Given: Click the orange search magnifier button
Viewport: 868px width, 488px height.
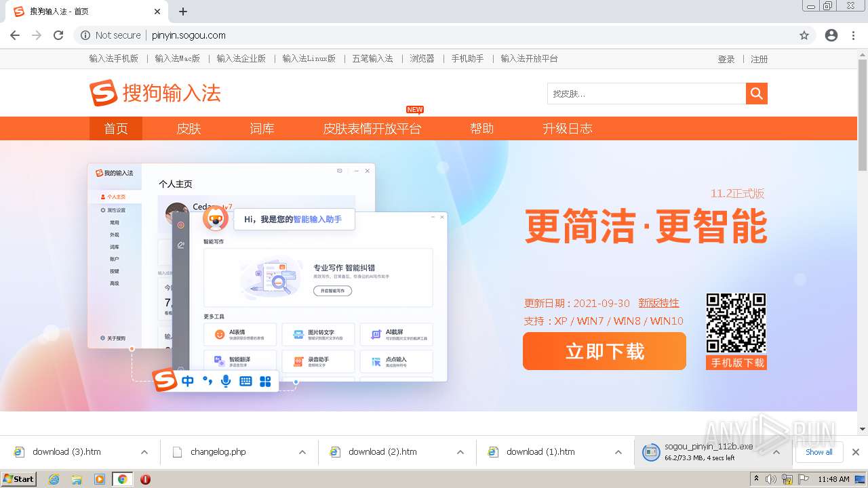Looking at the screenshot, I should [757, 94].
